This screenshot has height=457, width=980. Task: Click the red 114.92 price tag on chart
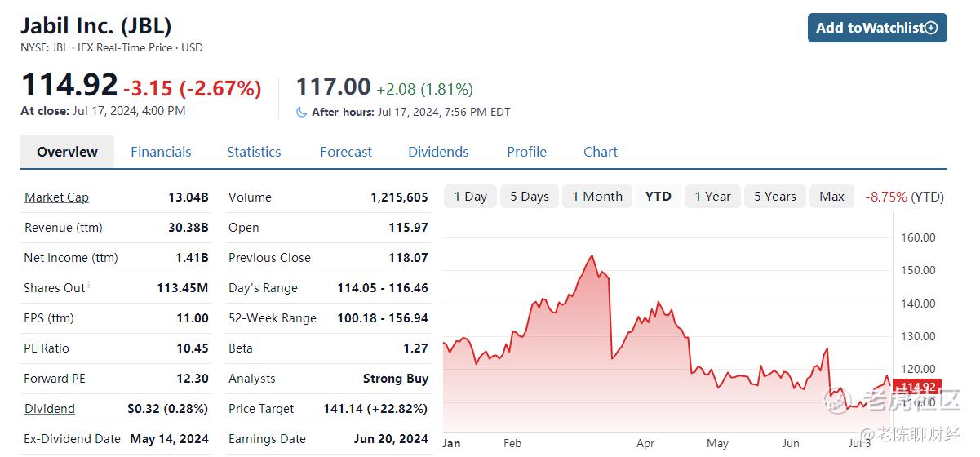click(x=917, y=387)
